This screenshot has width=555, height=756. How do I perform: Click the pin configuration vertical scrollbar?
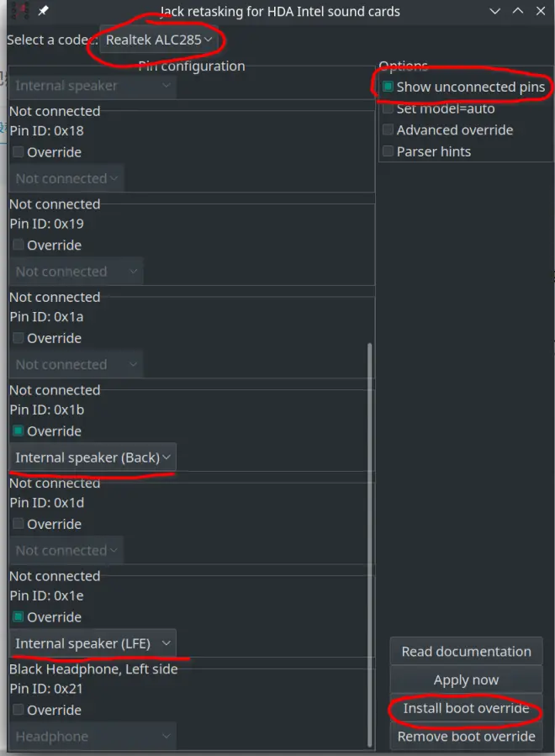[x=370, y=545]
